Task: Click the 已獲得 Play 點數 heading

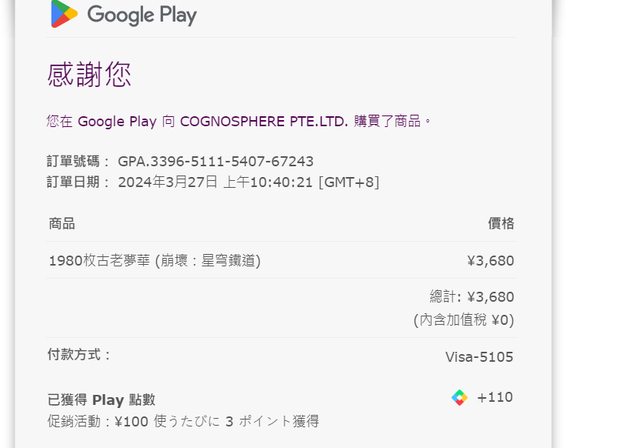Action: (101, 400)
